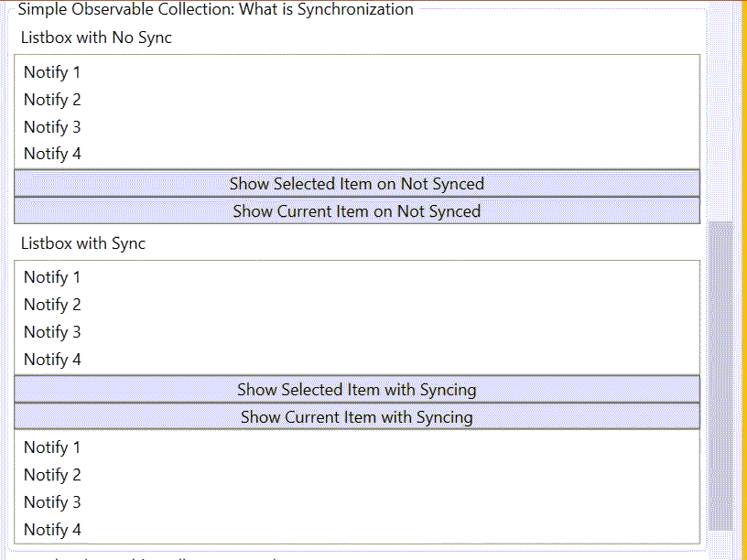747x560 pixels.
Task: Click Show Selected Item with Syncing button
Action: 357,390
